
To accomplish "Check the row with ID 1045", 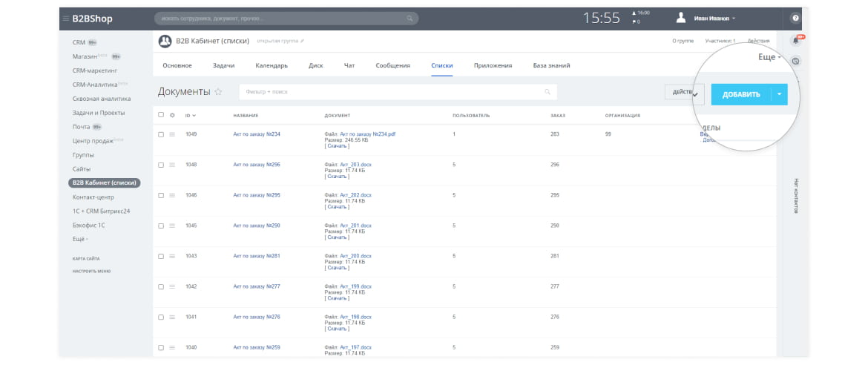I will [x=161, y=226].
